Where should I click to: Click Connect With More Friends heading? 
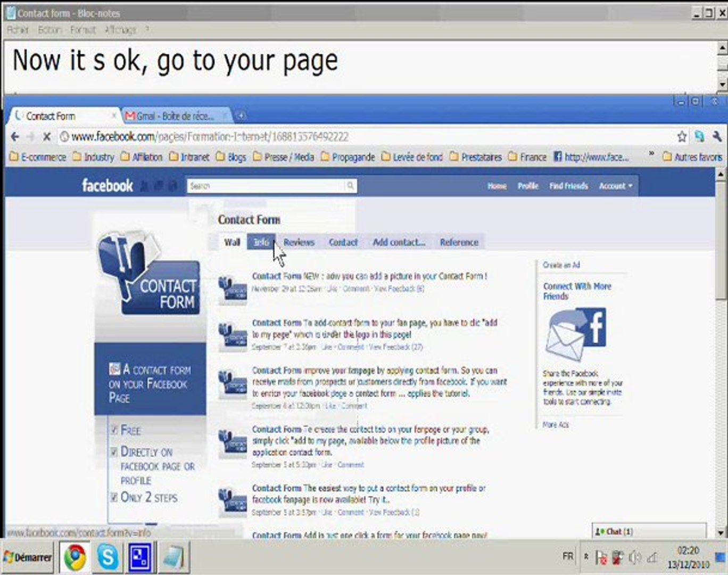coord(577,291)
